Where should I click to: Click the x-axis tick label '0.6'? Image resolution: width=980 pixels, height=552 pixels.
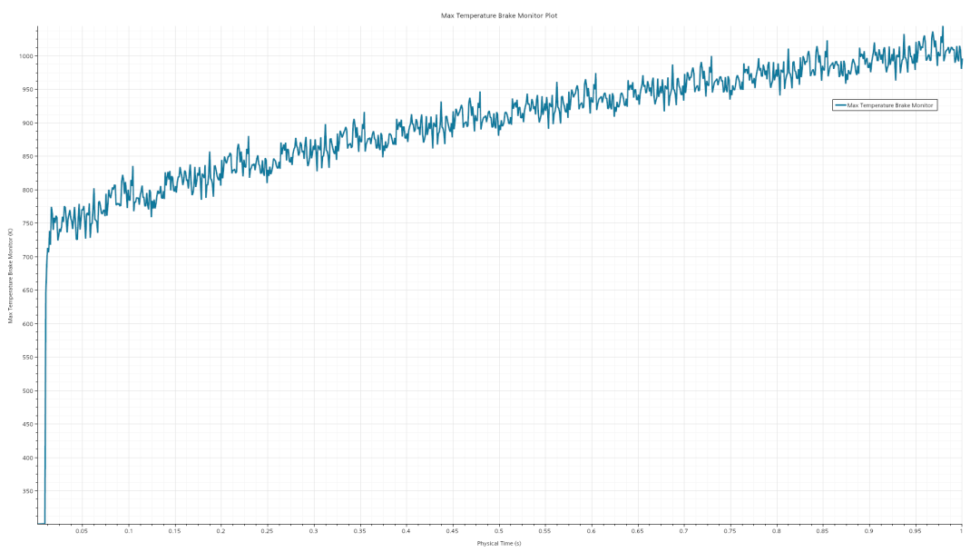click(x=591, y=531)
